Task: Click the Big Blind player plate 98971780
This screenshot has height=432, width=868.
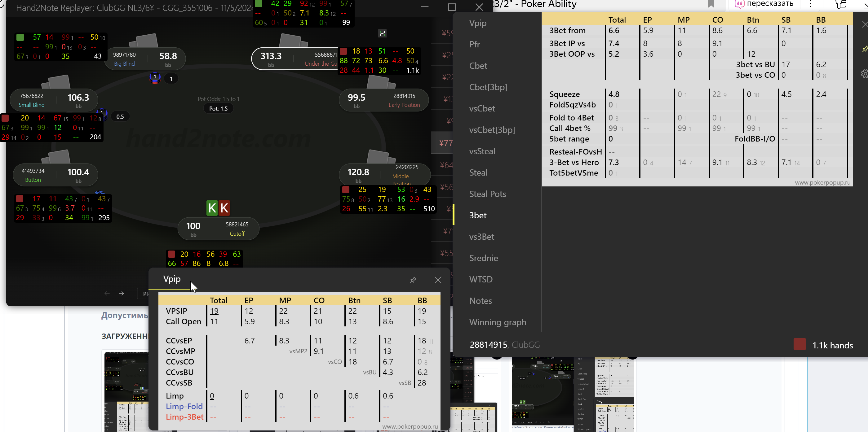Action: [x=145, y=59]
